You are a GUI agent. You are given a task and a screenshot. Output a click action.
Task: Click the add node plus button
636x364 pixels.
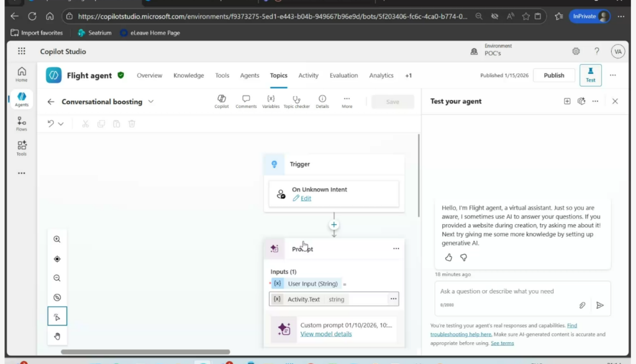334,225
